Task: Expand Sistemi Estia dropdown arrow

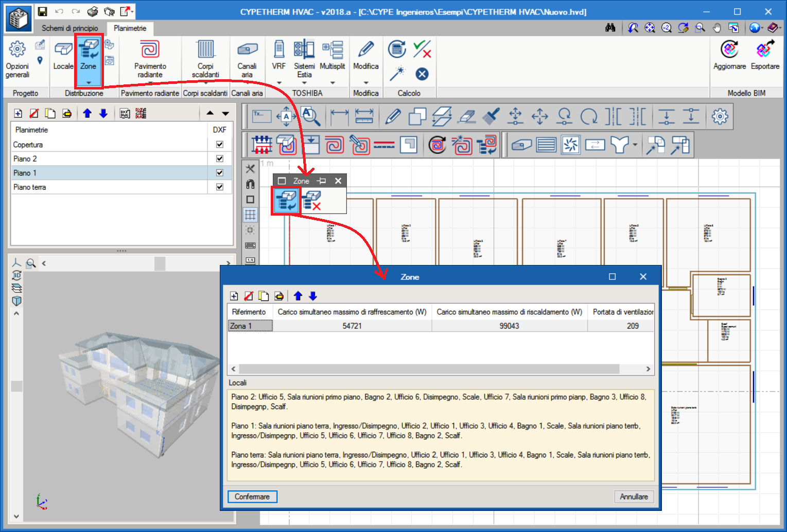Action: (x=304, y=82)
